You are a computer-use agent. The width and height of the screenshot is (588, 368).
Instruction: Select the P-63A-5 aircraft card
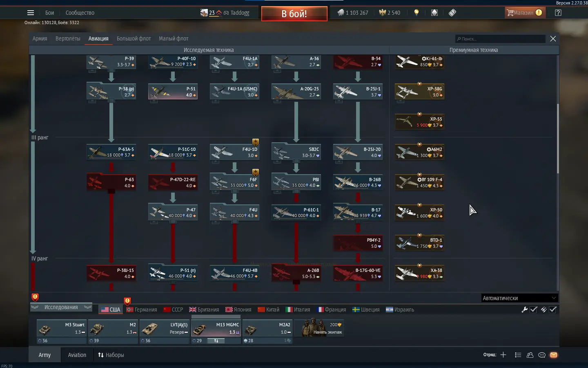pyautogui.click(x=111, y=153)
